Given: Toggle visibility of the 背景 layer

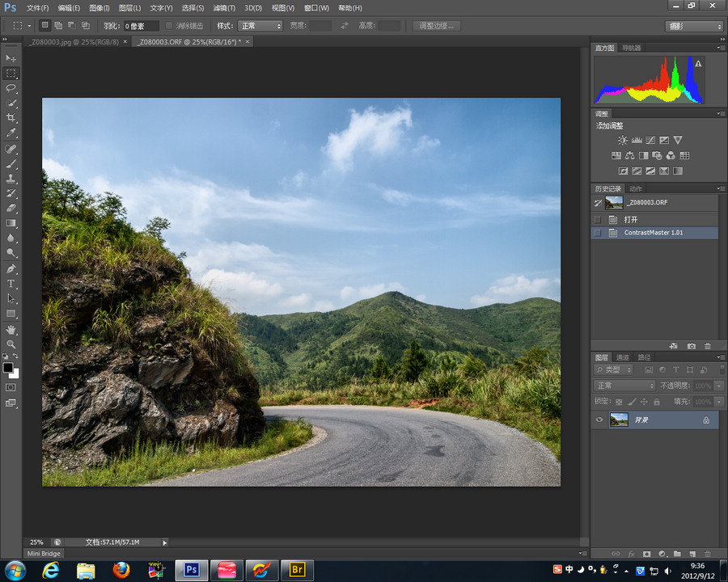Looking at the screenshot, I should point(599,420).
